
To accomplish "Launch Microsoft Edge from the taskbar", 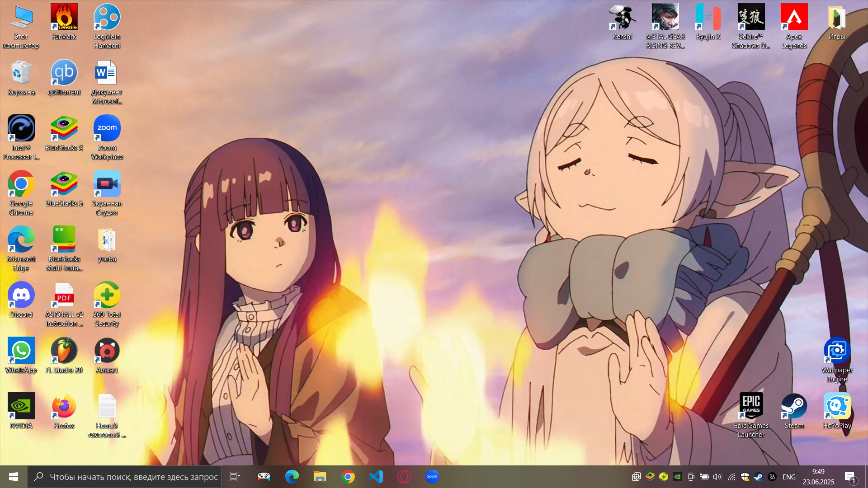I will [x=292, y=477].
